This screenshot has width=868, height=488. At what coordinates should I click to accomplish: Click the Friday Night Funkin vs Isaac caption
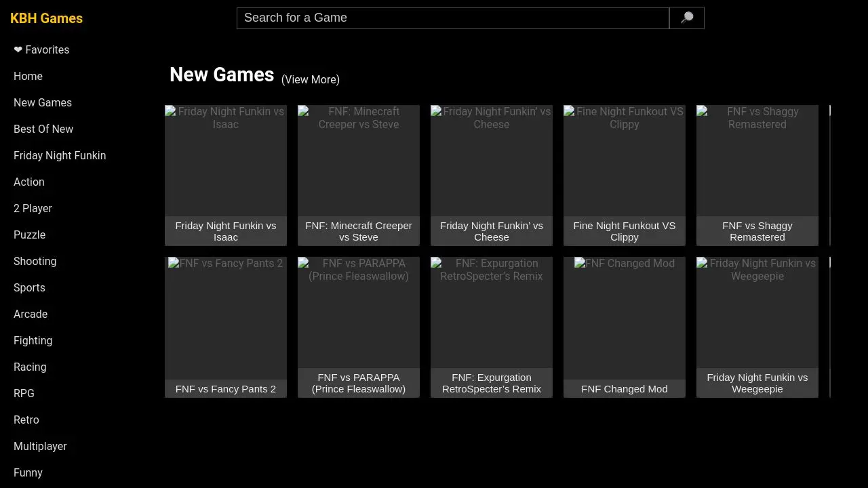[x=226, y=231]
